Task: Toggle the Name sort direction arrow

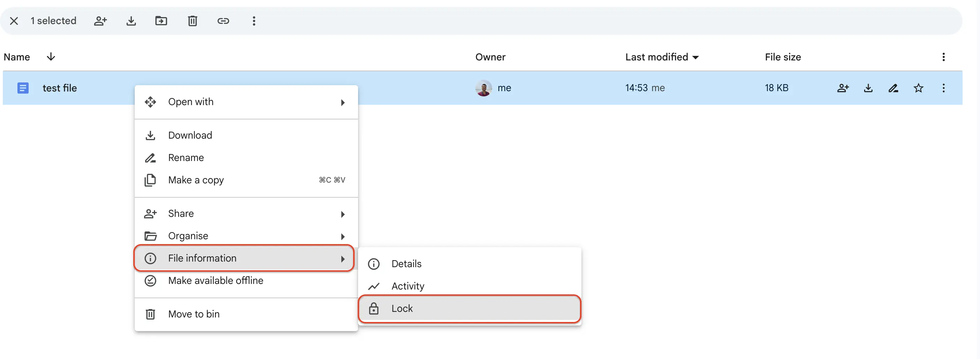Action: [x=51, y=57]
